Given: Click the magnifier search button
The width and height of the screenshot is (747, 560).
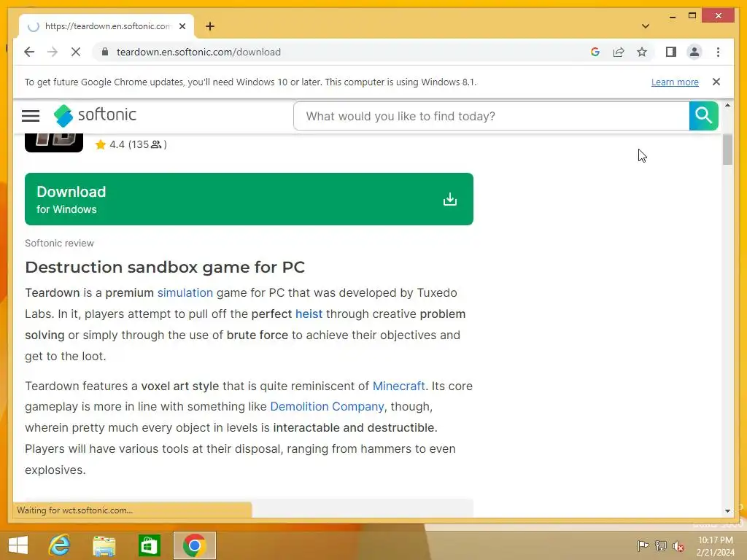Looking at the screenshot, I should pyautogui.click(x=703, y=116).
